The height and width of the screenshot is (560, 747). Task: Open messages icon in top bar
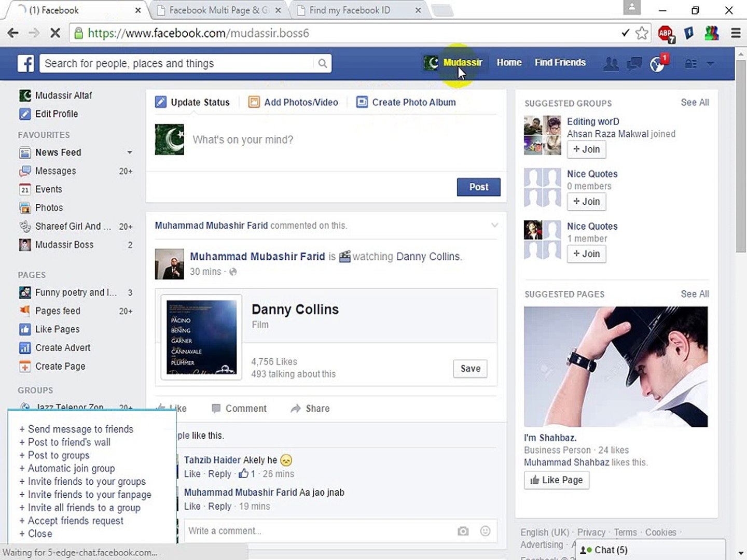coord(634,64)
